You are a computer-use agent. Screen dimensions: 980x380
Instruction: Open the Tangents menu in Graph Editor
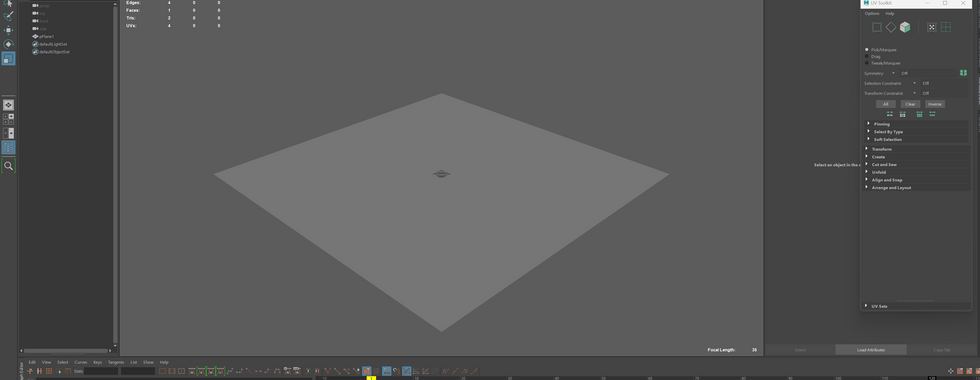[116, 362]
